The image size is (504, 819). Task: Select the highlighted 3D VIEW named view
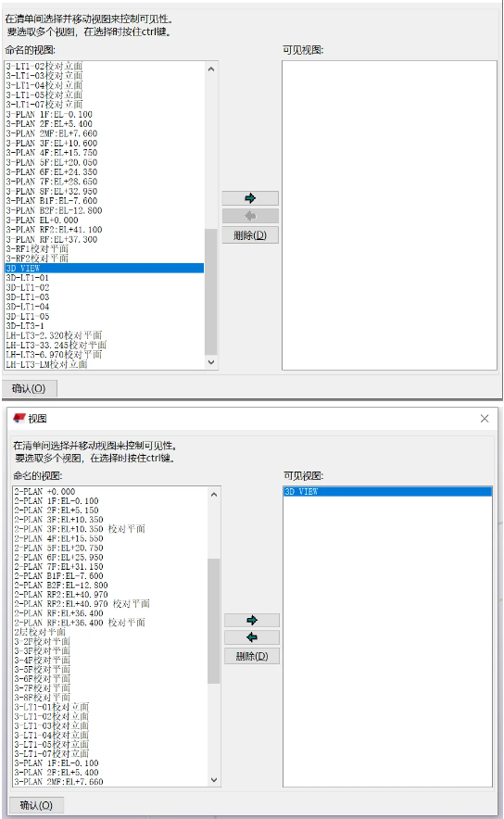(105, 268)
